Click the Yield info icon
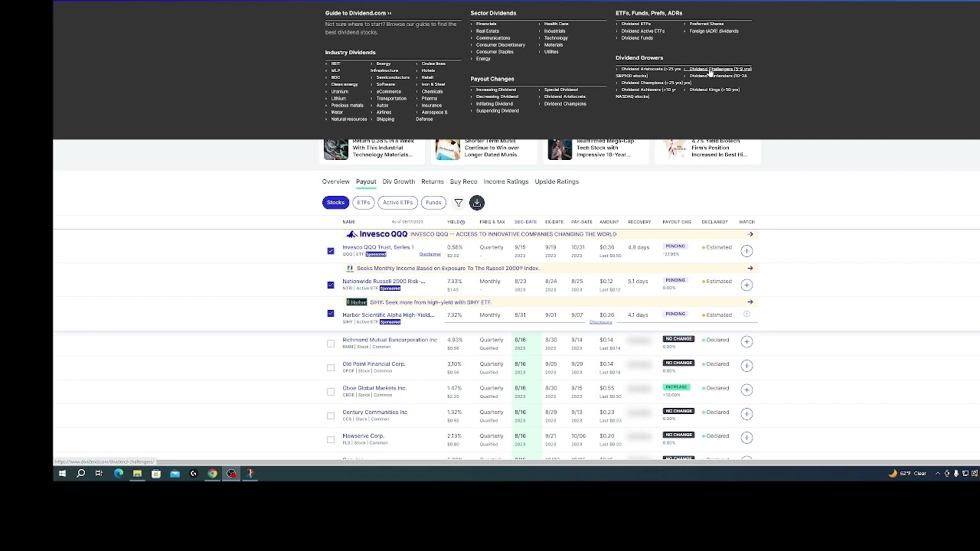 (462, 222)
